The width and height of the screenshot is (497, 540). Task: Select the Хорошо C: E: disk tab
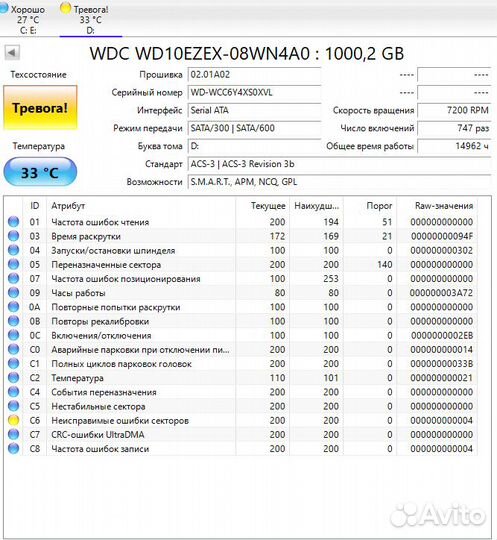(x=24, y=19)
